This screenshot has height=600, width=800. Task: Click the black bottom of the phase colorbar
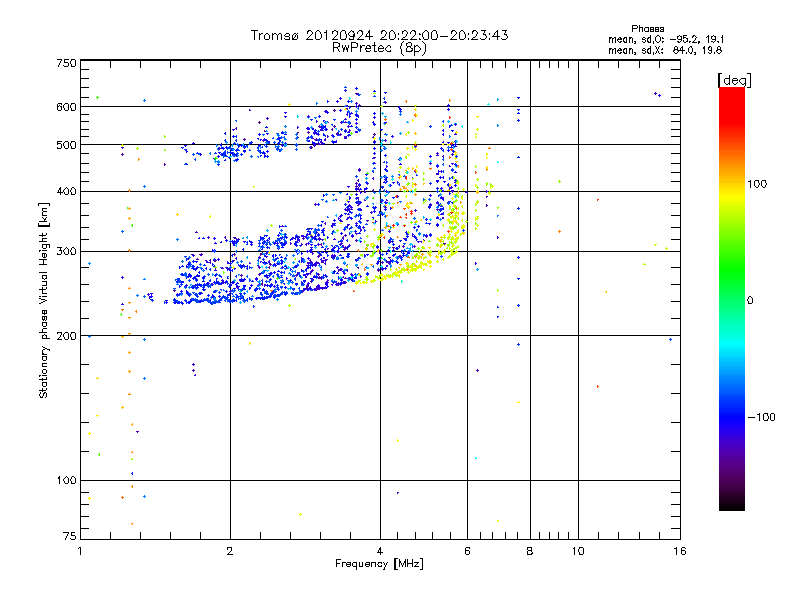pyautogui.click(x=732, y=503)
